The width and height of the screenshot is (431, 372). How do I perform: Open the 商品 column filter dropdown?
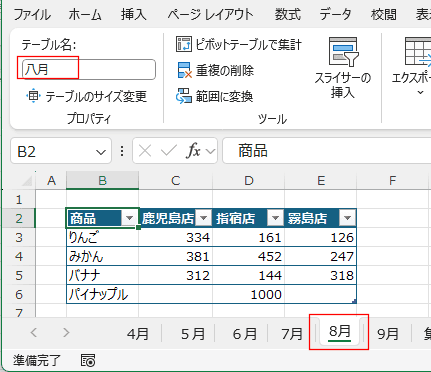click(129, 218)
